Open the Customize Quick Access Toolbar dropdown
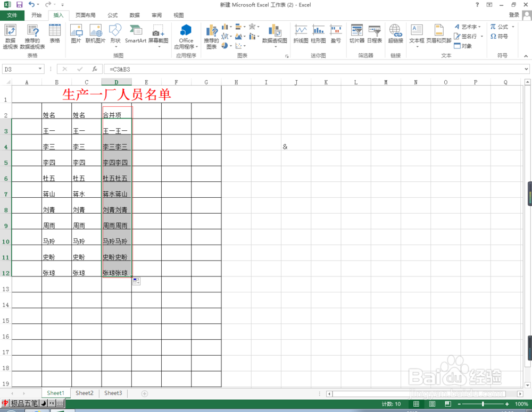 62,5
